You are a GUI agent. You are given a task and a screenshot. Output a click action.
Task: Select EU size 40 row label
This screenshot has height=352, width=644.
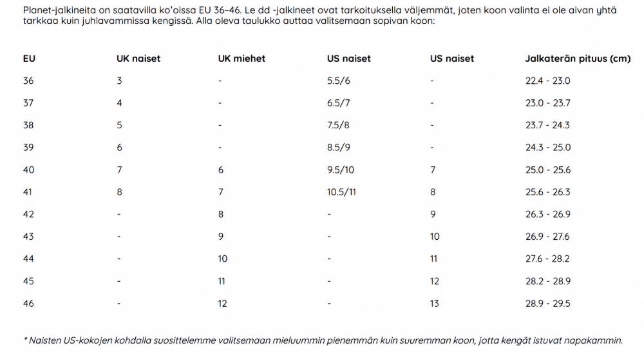coord(29,170)
